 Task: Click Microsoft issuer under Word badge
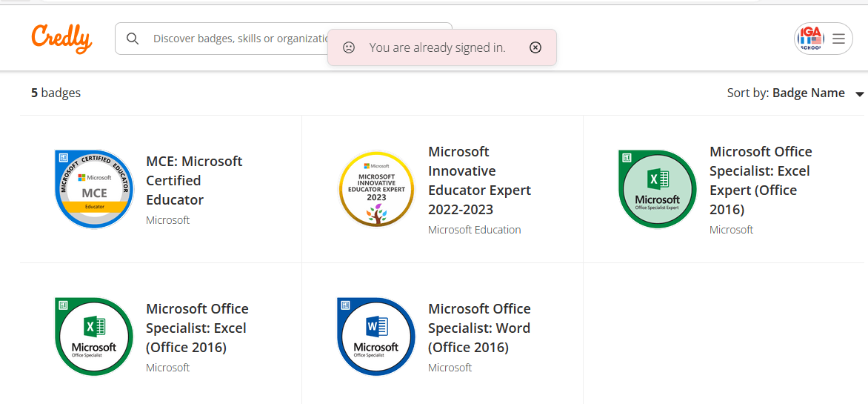tap(450, 368)
